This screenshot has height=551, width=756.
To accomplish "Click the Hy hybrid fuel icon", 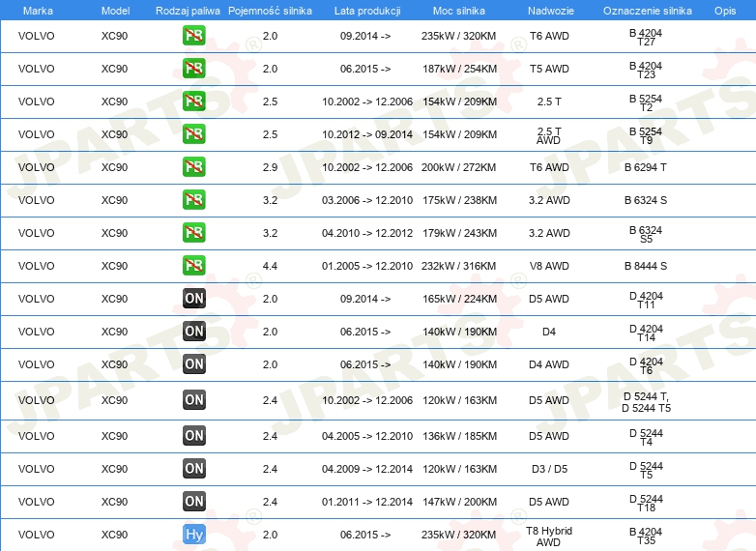I will tap(193, 535).
